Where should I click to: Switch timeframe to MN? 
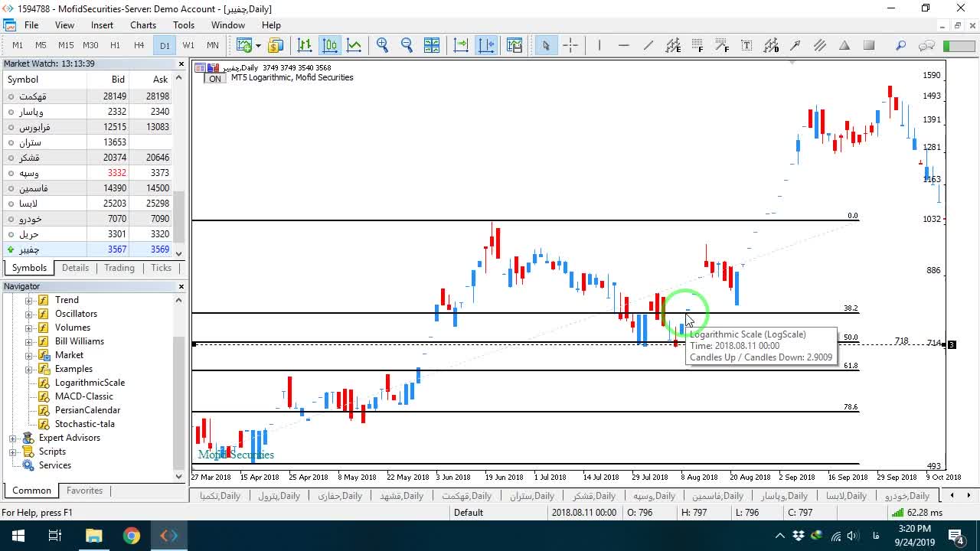[213, 45]
